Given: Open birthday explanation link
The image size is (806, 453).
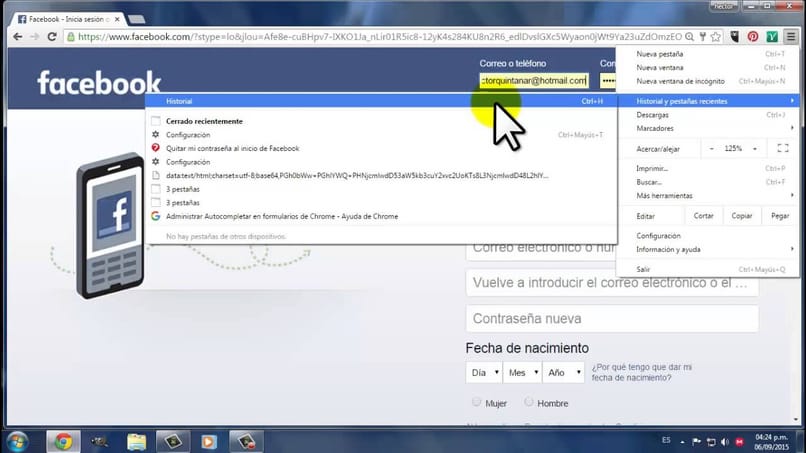Looking at the screenshot, I should click(x=642, y=372).
